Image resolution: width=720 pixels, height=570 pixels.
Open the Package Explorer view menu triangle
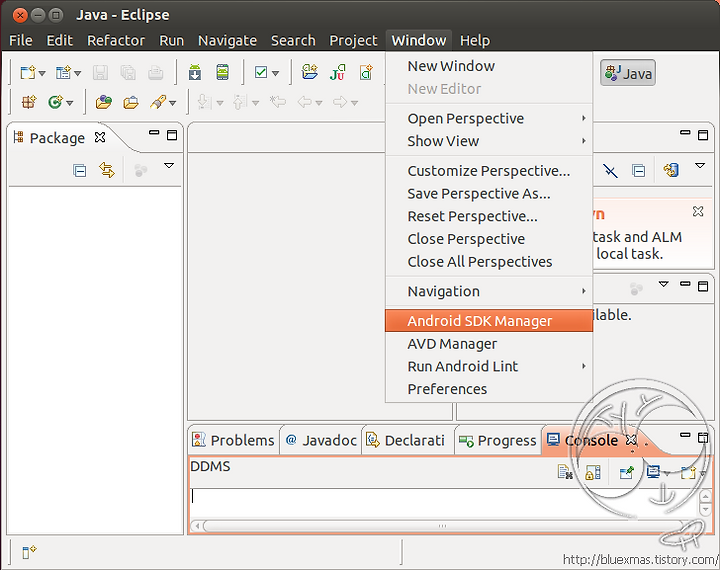pyautogui.click(x=169, y=165)
